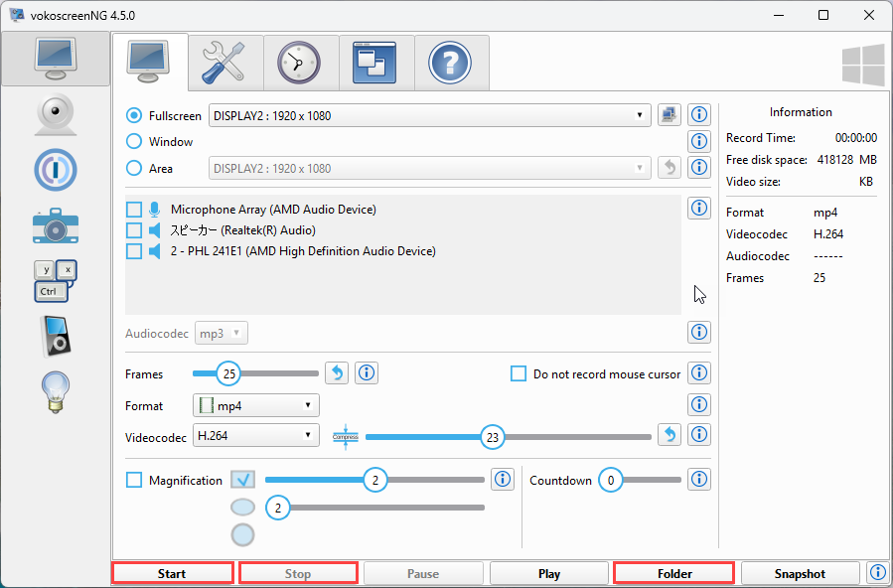Adjust the lower Magnification slider handle
This screenshot has height=588, width=893.
point(278,508)
